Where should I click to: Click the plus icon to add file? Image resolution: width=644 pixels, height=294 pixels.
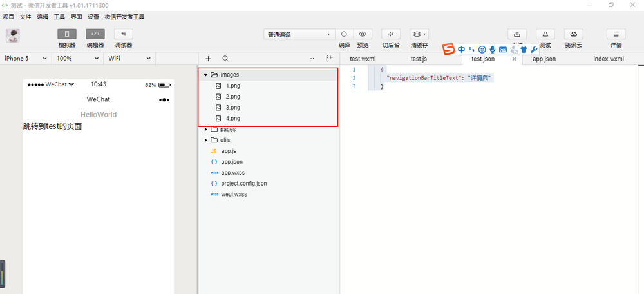coord(208,59)
